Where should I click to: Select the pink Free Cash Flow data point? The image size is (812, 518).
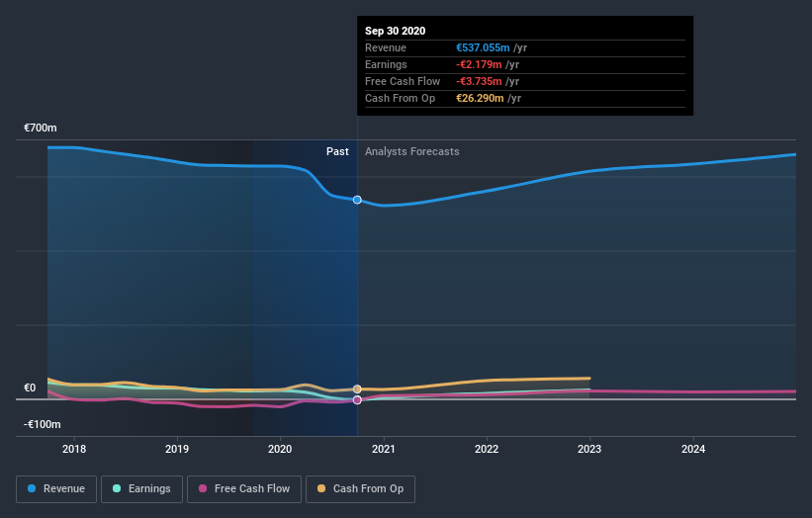pyautogui.click(x=357, y=400)
